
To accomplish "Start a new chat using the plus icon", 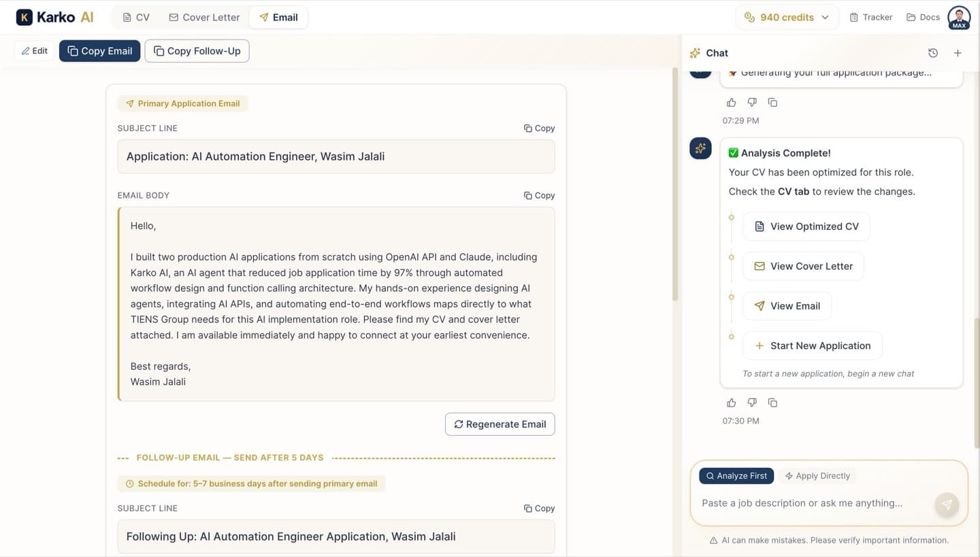I will point(958,52).
